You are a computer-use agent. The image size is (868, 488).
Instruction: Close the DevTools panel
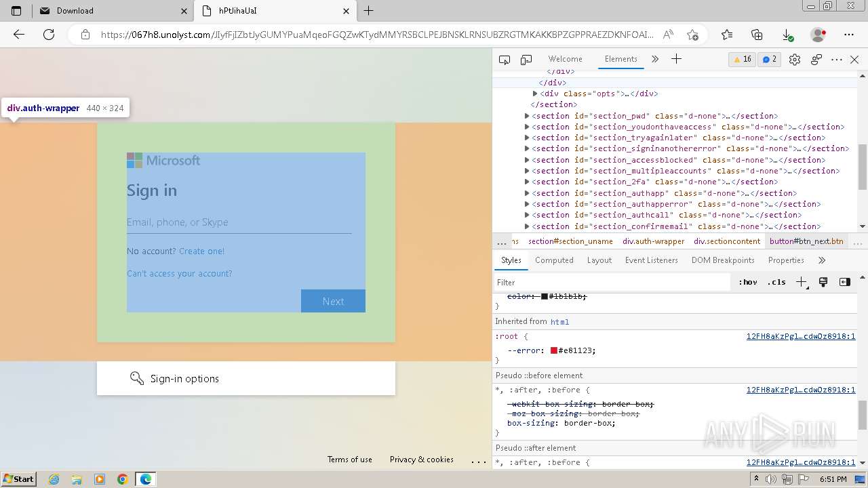click(854, 60)
